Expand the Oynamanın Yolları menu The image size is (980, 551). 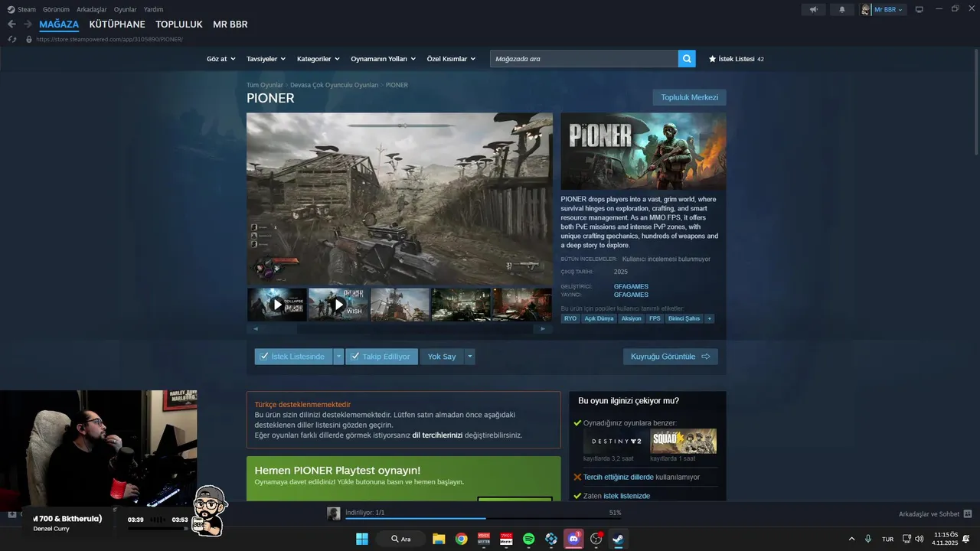click(383, 59)
